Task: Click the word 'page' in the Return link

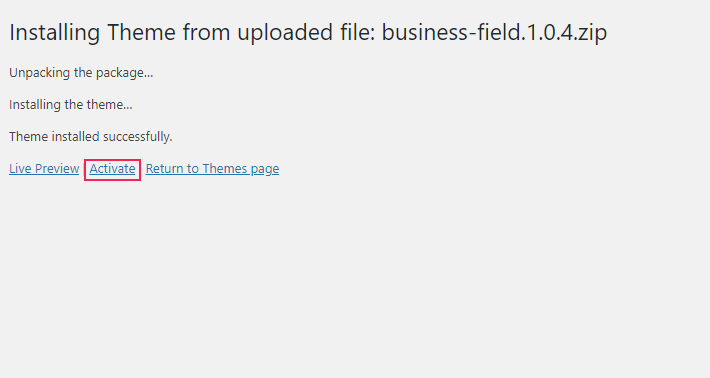Action: (x=265, y=170)
